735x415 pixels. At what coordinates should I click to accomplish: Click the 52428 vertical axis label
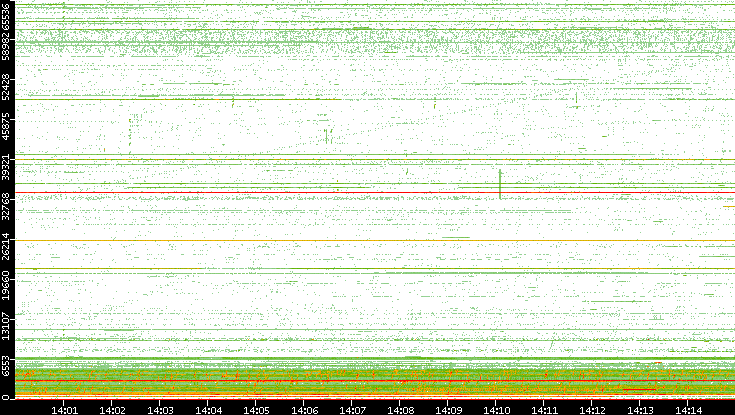click(5, 86)
